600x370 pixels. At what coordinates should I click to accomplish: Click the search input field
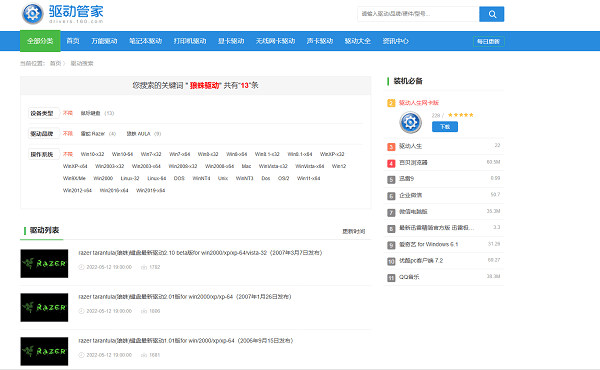[x=418, y=14]
